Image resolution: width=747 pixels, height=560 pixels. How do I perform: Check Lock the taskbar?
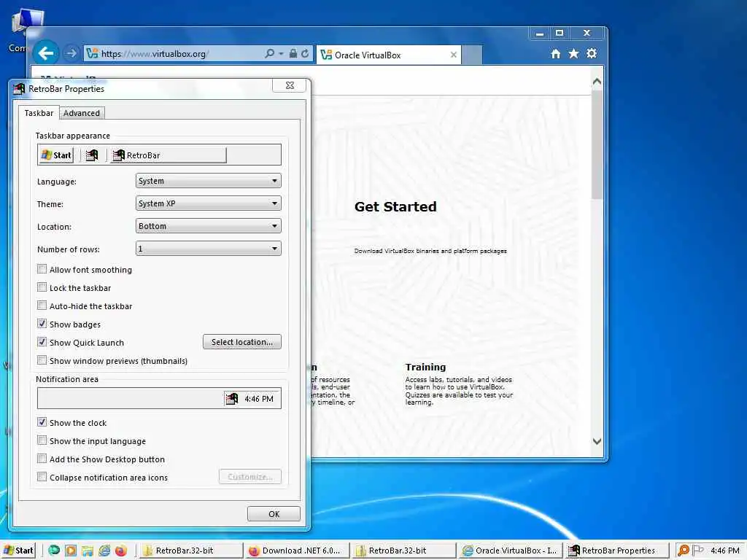[x=42, y=287]
